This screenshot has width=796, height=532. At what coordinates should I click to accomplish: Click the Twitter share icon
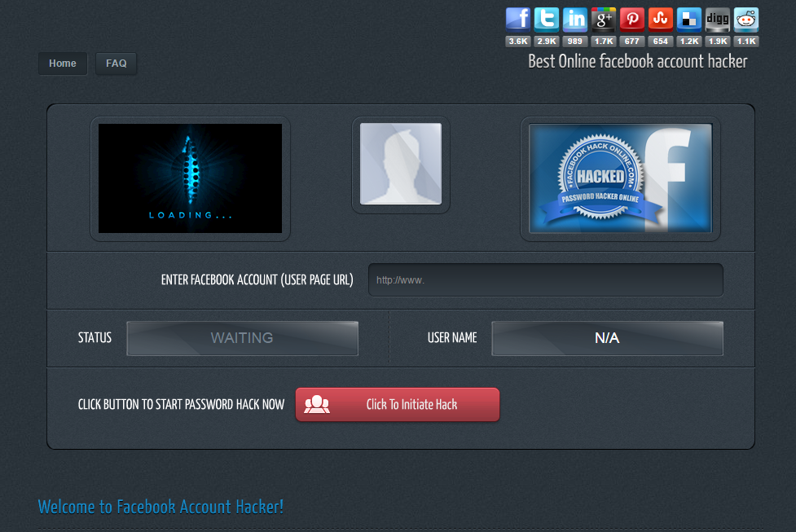click(546, 20)
